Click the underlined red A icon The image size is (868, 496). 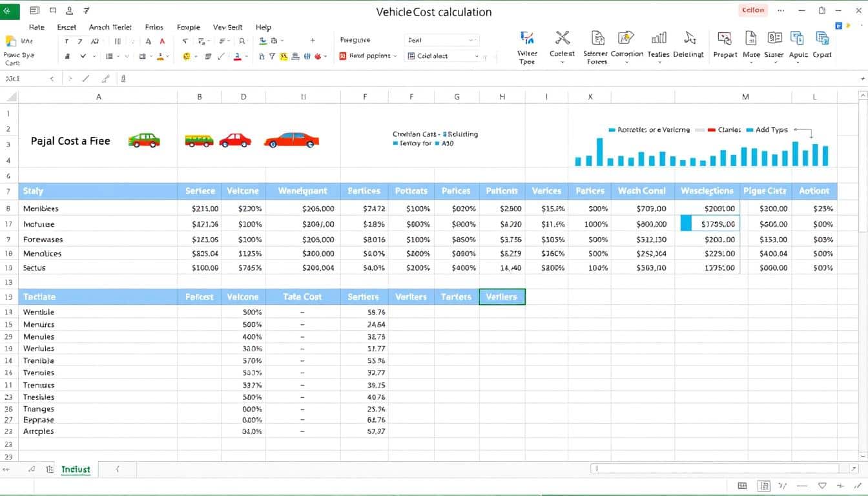tap(238, 56)
